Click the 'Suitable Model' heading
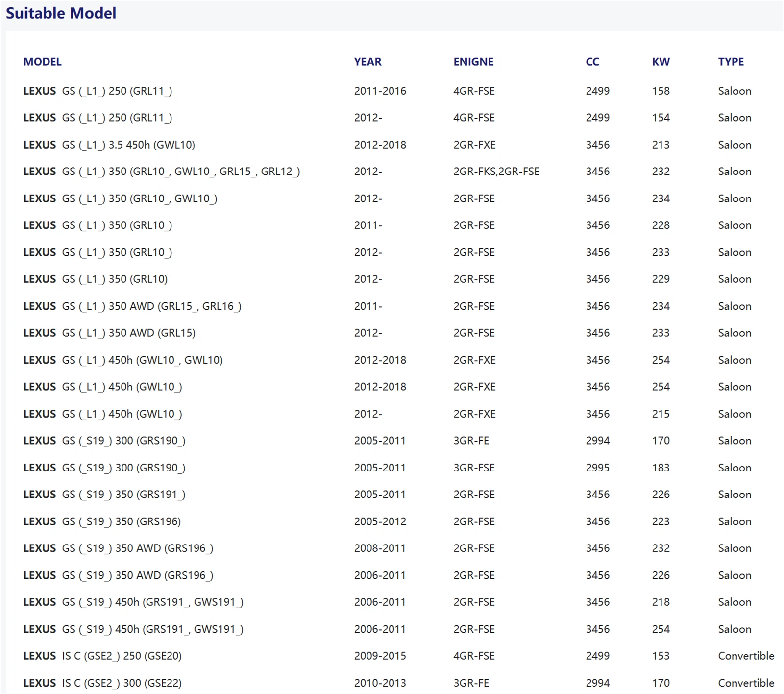The width and height of the screenshot is (784, 694). coord(61,13)
